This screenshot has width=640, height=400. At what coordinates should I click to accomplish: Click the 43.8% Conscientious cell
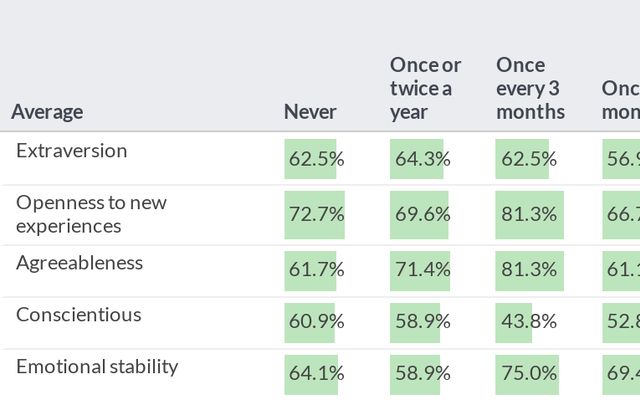click(526, 322)
